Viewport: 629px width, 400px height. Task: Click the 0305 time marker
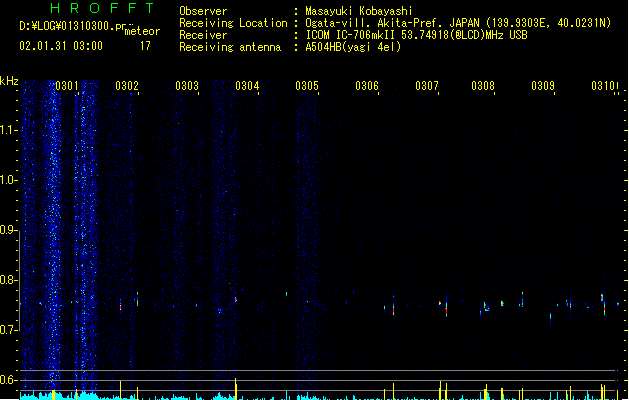point(307,86)
